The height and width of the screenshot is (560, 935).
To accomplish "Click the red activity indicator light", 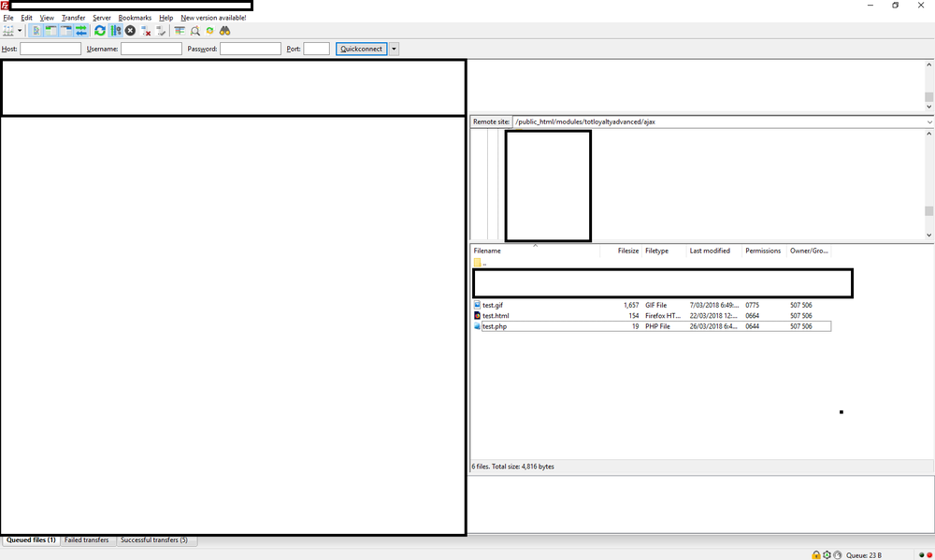I will tap(929, 555).
